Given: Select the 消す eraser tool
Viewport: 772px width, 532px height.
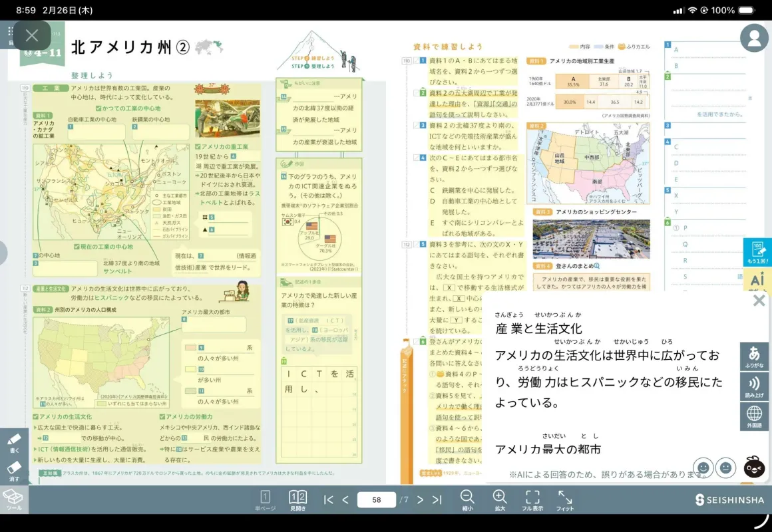Looking at the screenshot, I should 13,471.
